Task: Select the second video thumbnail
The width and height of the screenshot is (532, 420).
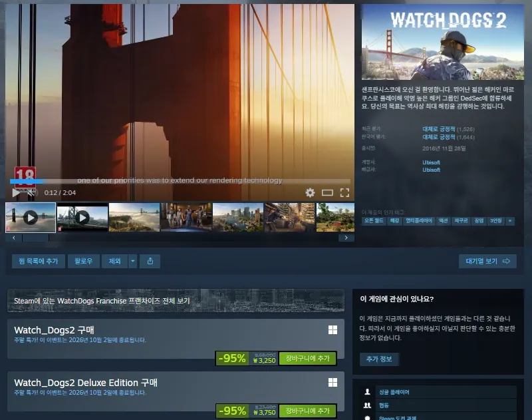Action: (x=82, y=217)
